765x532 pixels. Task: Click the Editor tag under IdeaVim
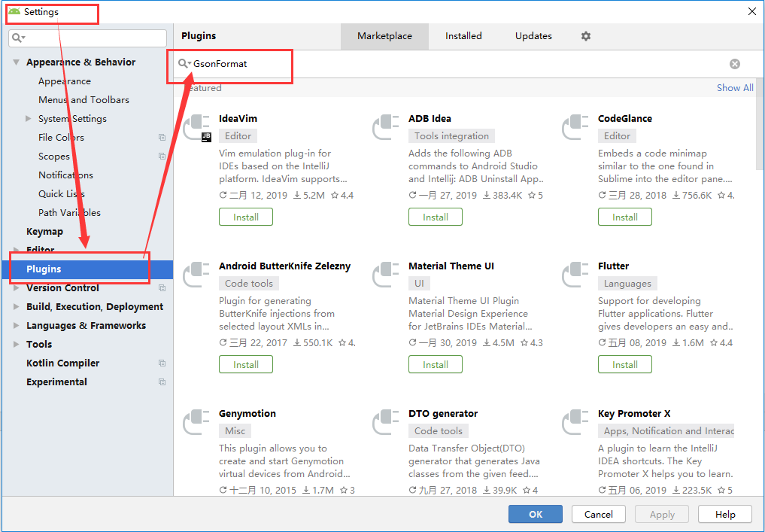[238, 135]
